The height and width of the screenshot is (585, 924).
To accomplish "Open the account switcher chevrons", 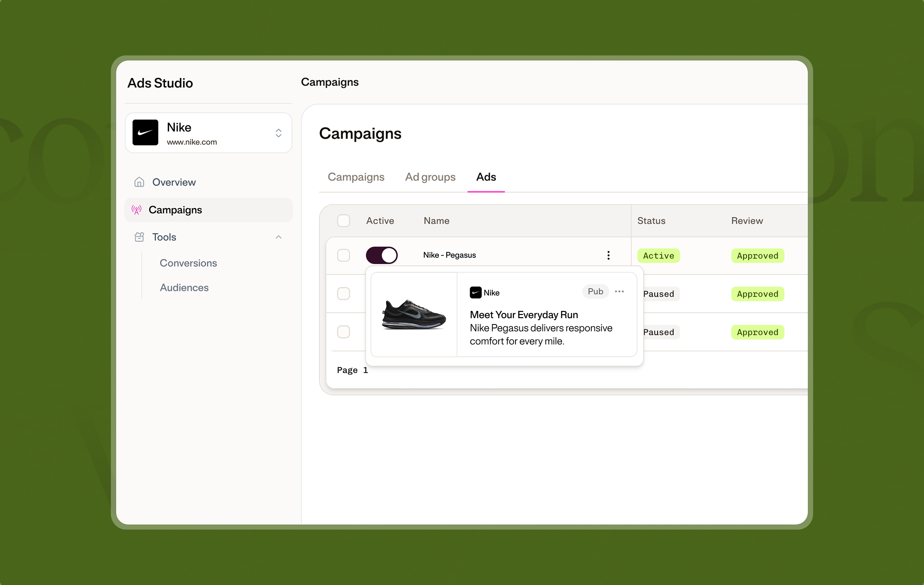I will [278, 133].
